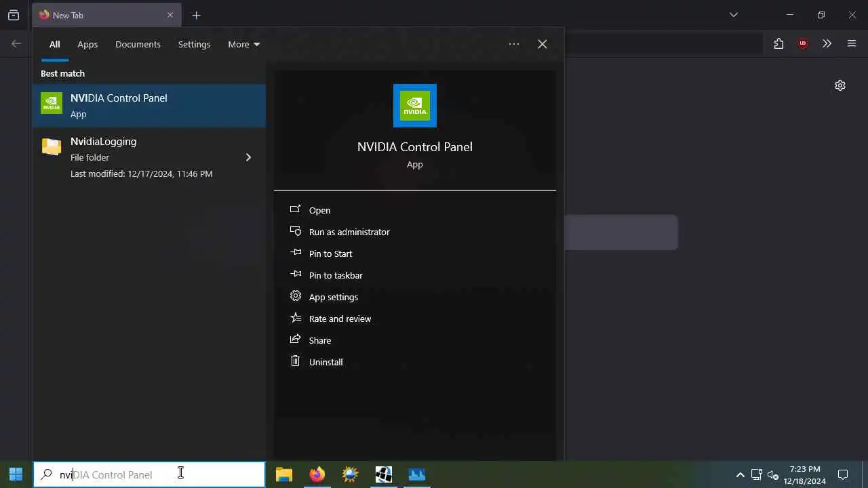Viewport: 868px width, 488px height.
Task: Open new tab page settings gear
Action: click(840, 85)
